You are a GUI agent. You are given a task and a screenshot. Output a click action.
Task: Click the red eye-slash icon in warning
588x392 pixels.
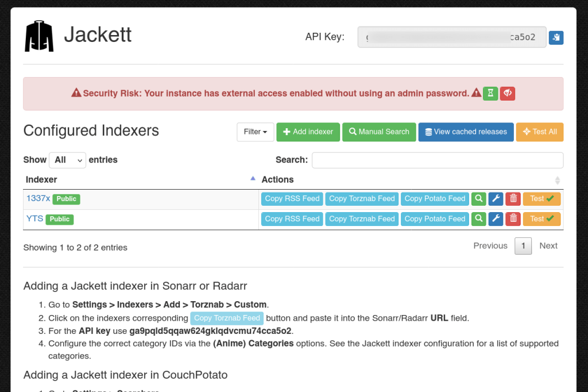pos(508,93)
